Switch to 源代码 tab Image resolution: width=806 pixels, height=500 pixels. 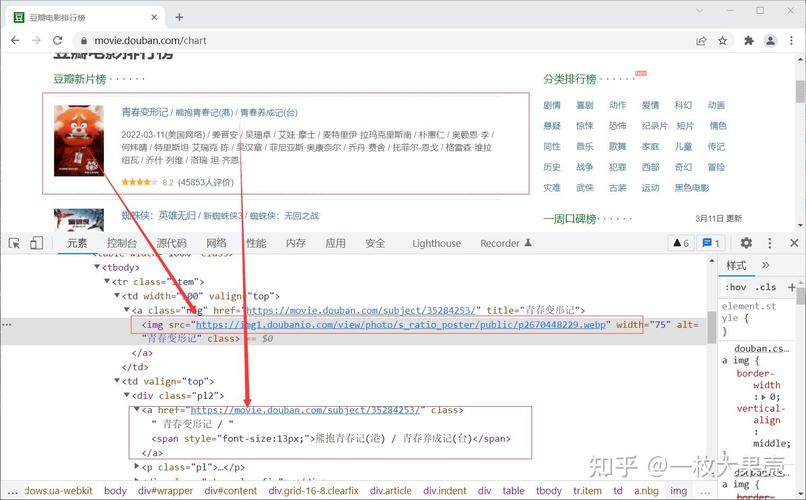171,243
